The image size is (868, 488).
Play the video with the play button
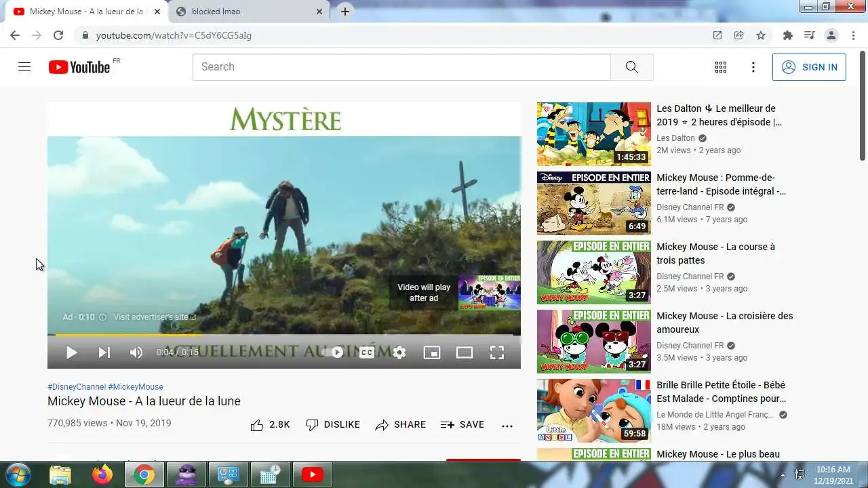coord(71,352)
